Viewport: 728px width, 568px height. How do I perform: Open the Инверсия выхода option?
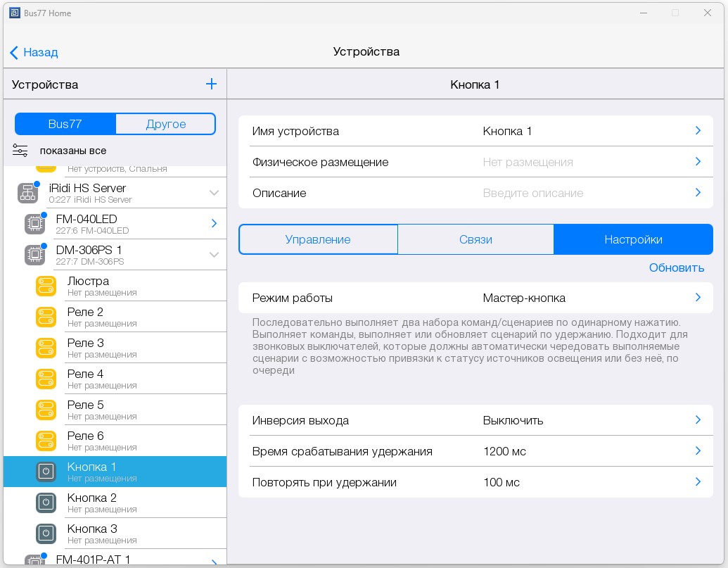pyautogui.click(x=475, y=420)
